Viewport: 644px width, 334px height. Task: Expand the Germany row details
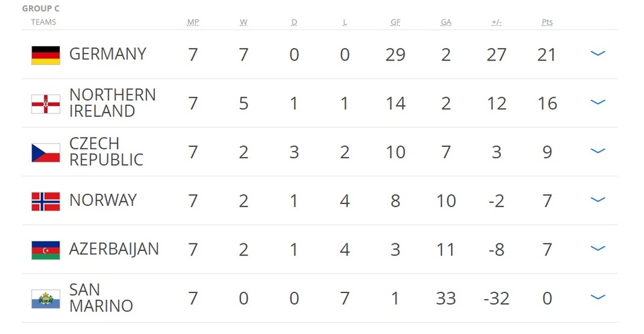pyautogui.click(x=597, y=54)
